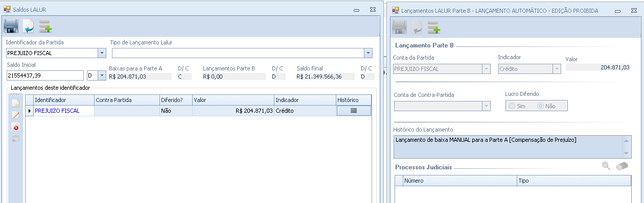Click the Saldo Inicial input field

coord(45,75)
